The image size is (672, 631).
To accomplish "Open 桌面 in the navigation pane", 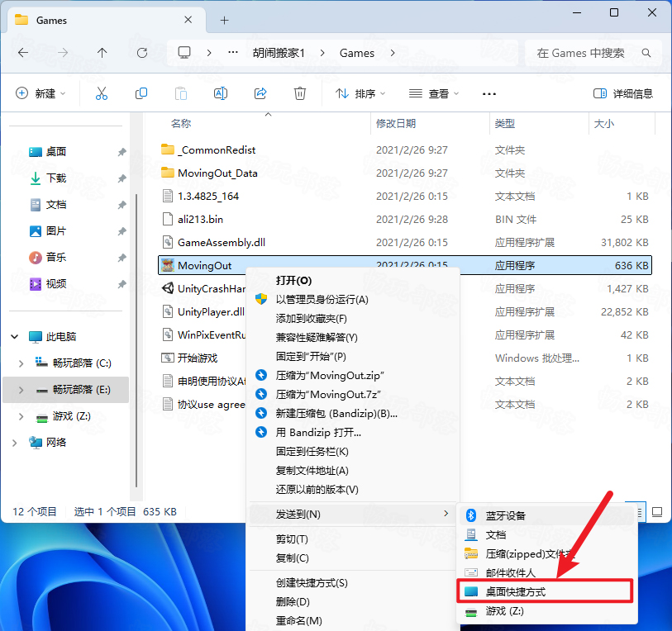I will [x=56, y=152].
